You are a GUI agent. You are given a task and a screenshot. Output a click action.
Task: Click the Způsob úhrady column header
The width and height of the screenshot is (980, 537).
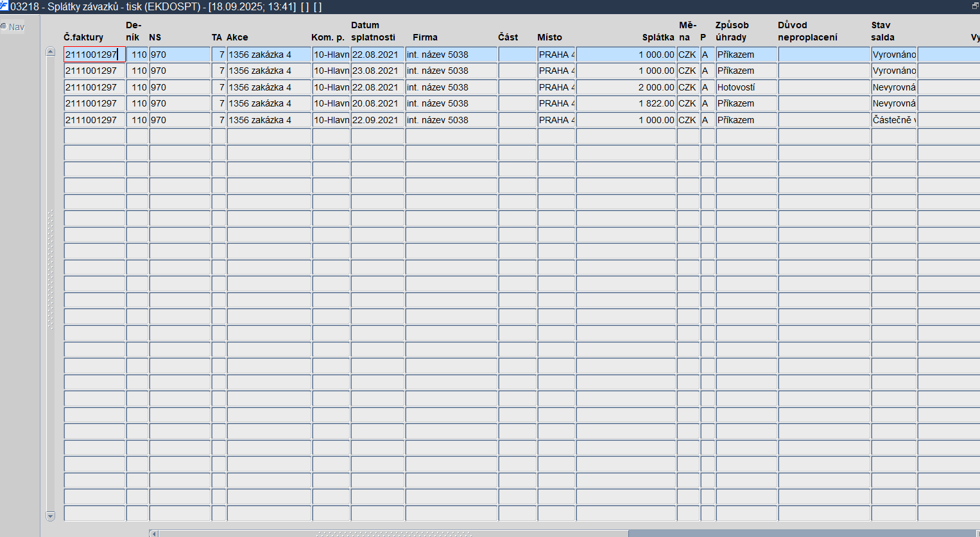[x=732, y=31]
